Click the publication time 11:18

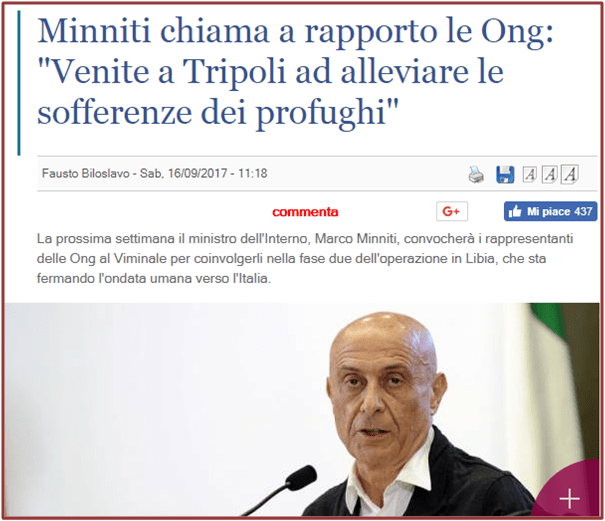(x=252, y=173)
